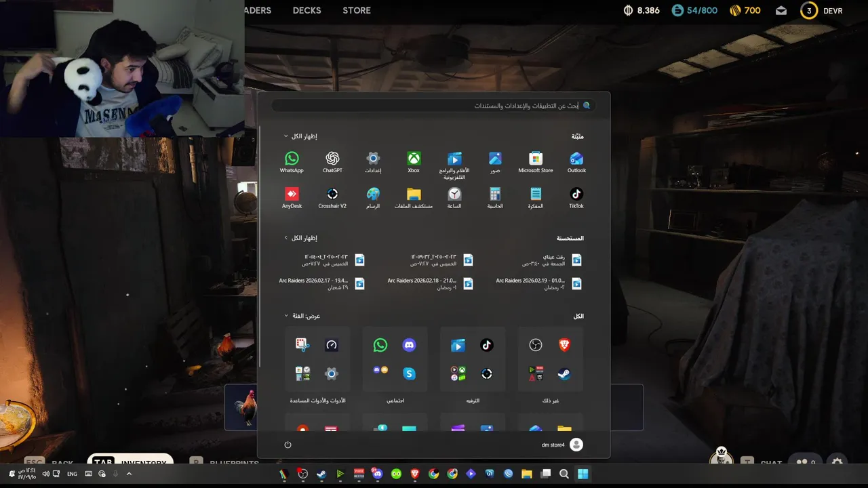Open the غير ذلك category's small app group
This screenshot has height=488, width=868.
click(x=536, y=373)
